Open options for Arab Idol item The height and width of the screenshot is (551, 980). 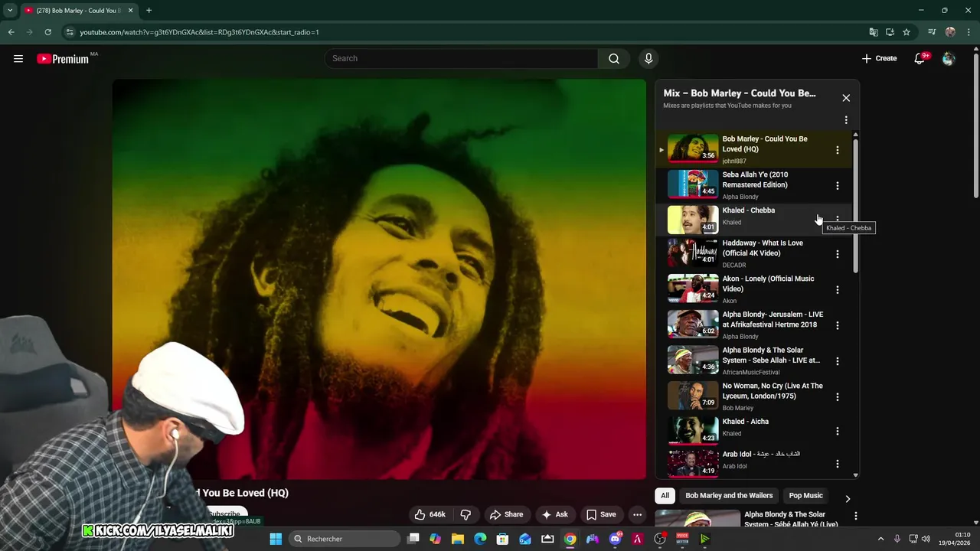click(837, 464)
